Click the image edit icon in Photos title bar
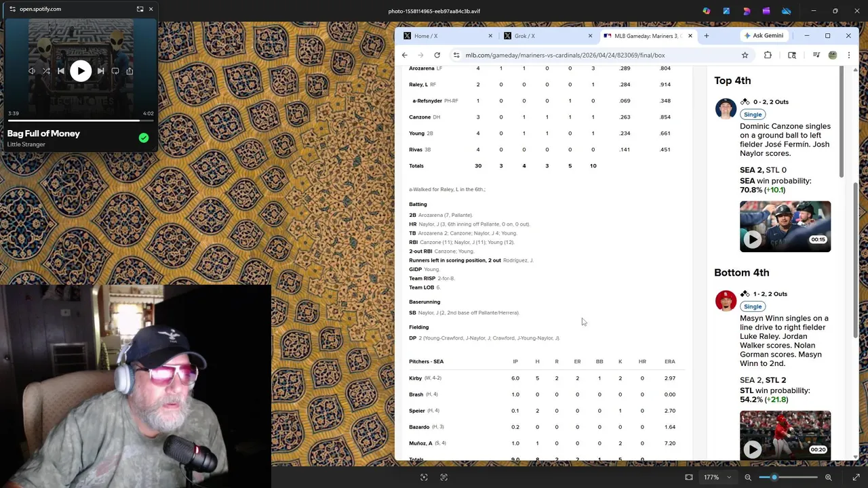Viewport: 868px width, 488px height. click(x=726, y=11)
